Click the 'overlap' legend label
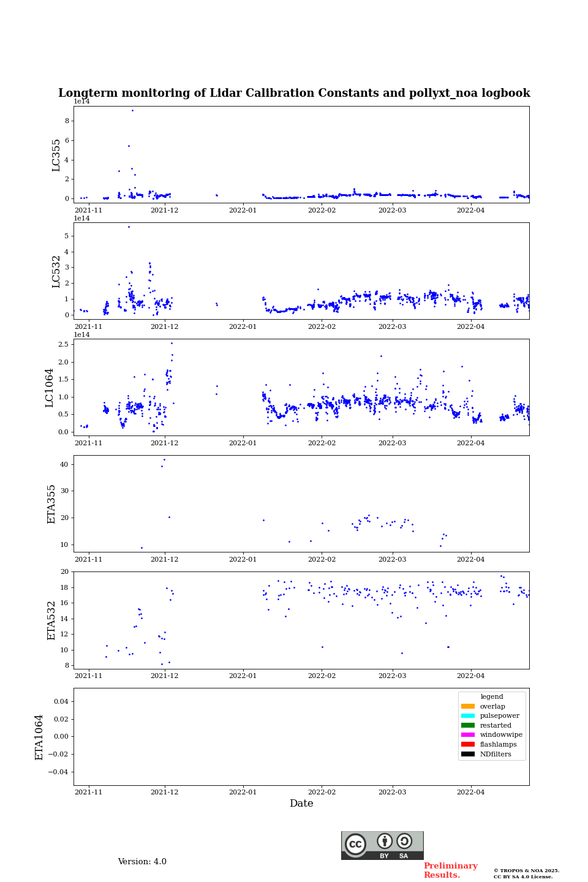588x882 pixels. tap(492, 706)
